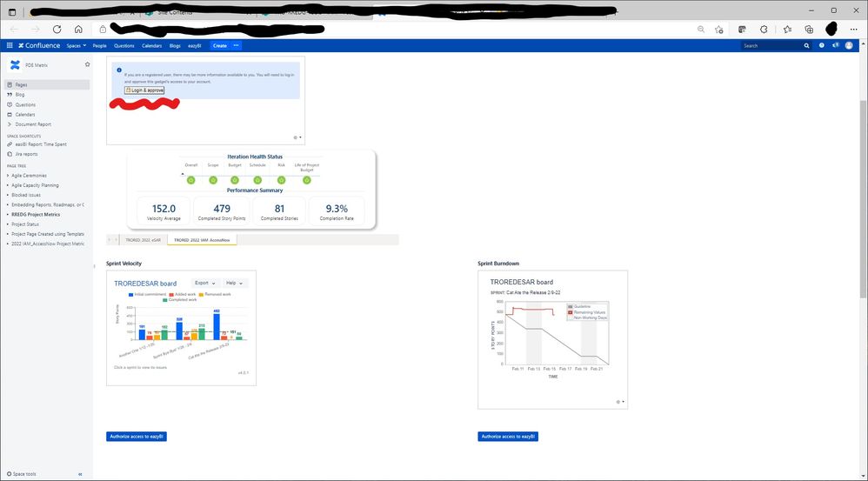
Task: Expand the Agile Ceremonies page tree item
Action: [8, 176]
